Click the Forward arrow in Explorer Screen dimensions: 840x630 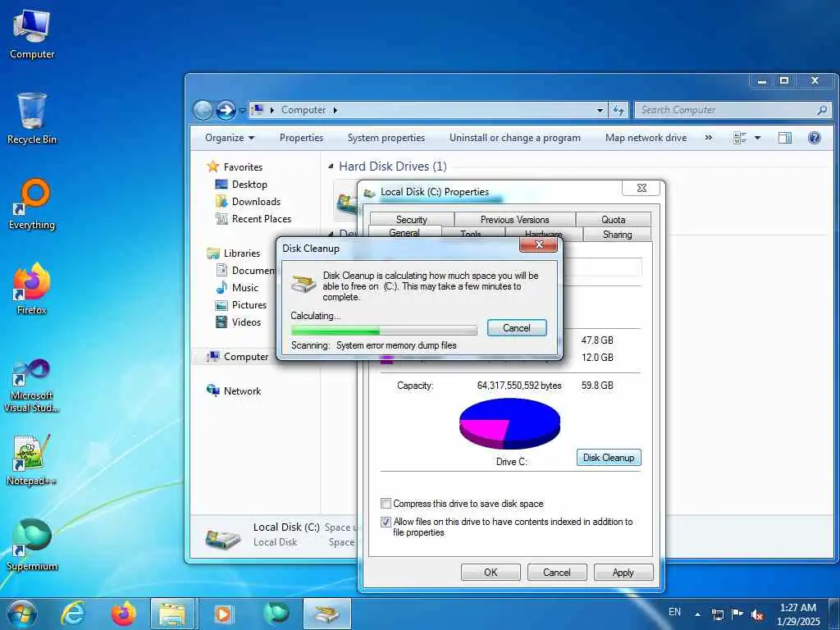click(x=226, y=110)
